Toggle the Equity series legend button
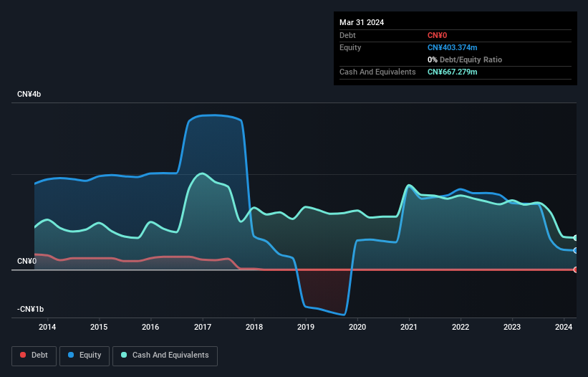The height and width of the screenshot is (377, 588). click(85, 355)
